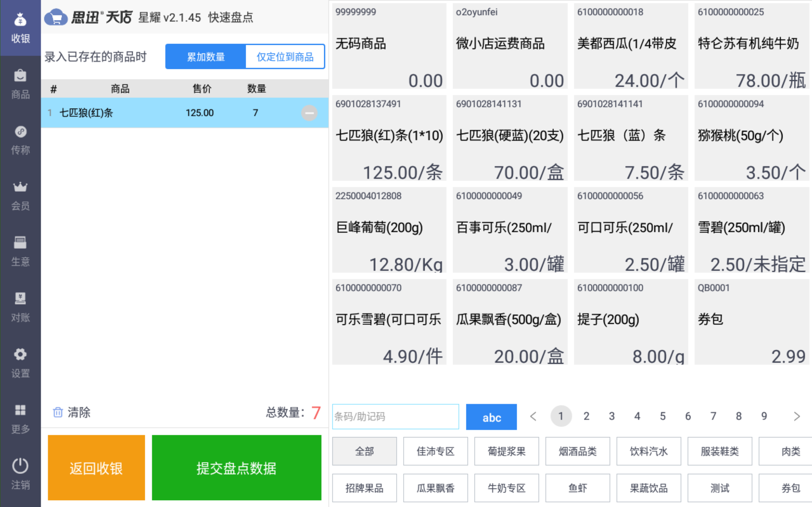Click the 清除 trash icon

pos(58,412)
